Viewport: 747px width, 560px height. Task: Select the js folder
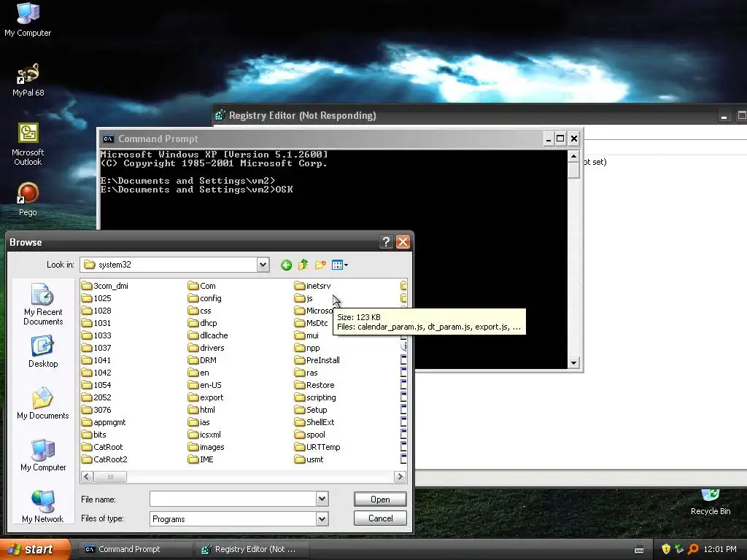point(303,298)
